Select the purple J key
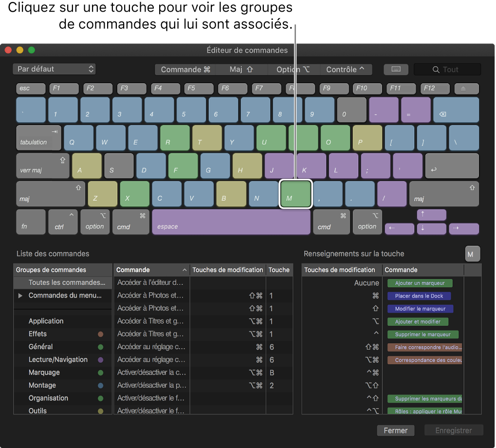The width and height of the screenshot is (496, 448). pos(279,166)
